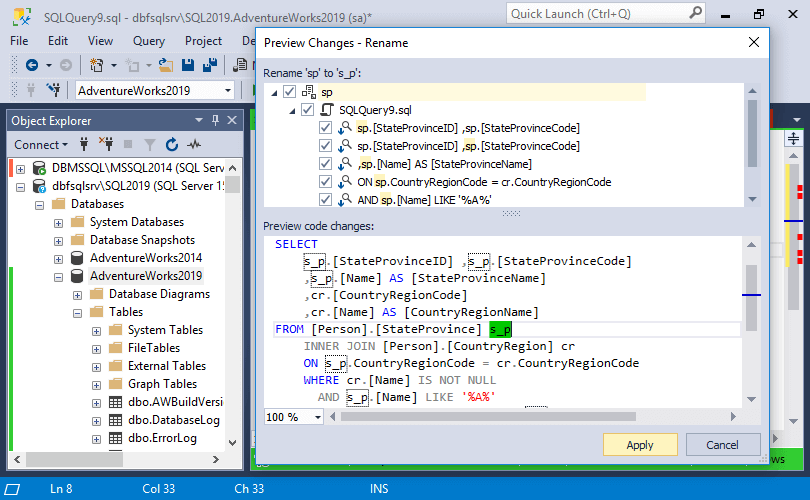810x500 pixels.
Task: Collapse the SQLQuery9.sql node in rename tree
Action: pos(292,111)
